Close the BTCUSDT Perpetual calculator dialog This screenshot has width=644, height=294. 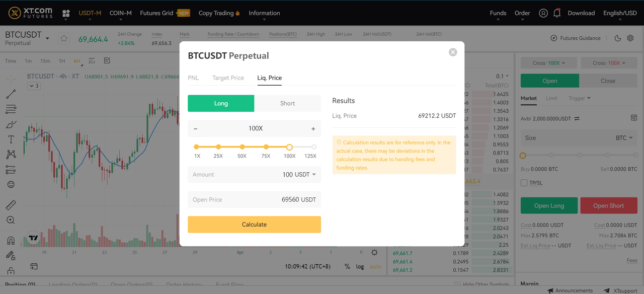[x=453, y=52]
